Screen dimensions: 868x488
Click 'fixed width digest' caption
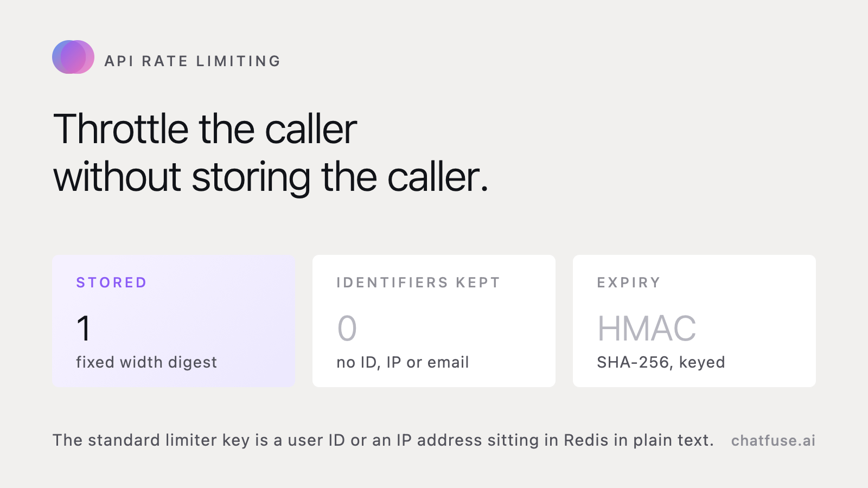click(x=146, y=362)
